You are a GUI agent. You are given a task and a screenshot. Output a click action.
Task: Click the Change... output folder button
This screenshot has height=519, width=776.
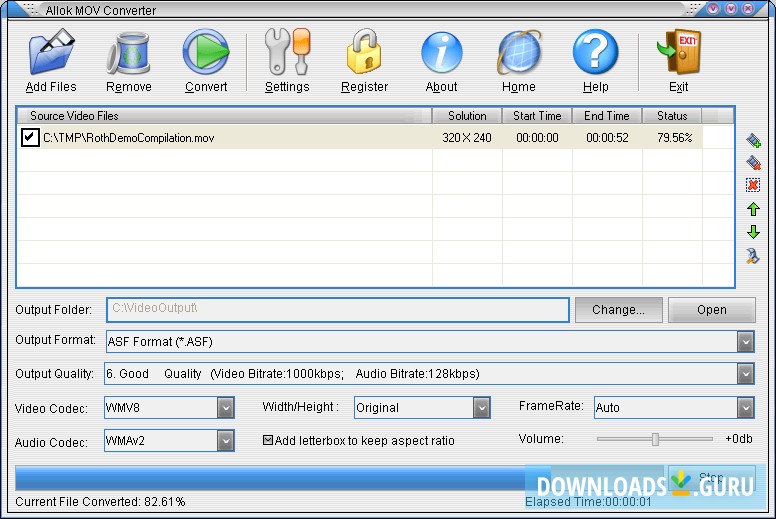[619, 310]
